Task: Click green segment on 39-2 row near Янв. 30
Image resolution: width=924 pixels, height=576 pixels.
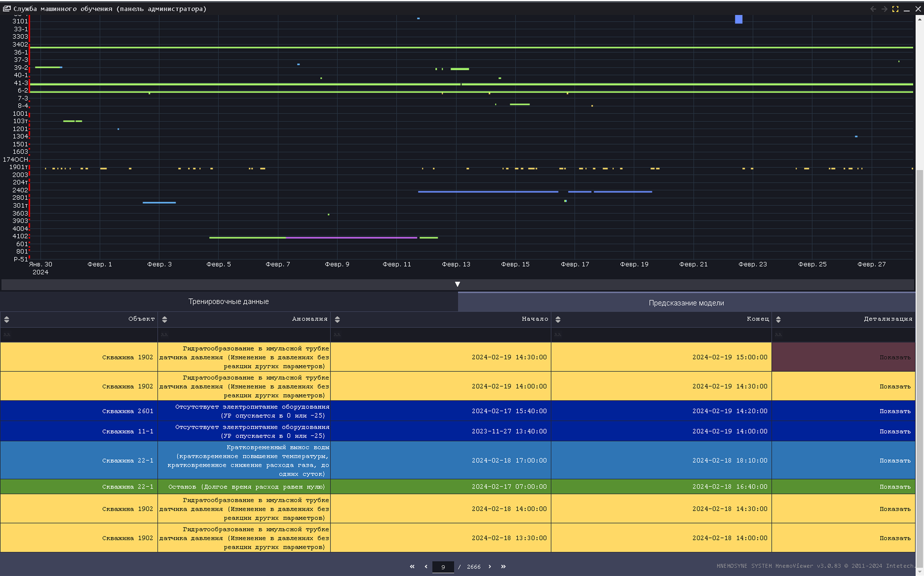Action: [x=48, y=67]
